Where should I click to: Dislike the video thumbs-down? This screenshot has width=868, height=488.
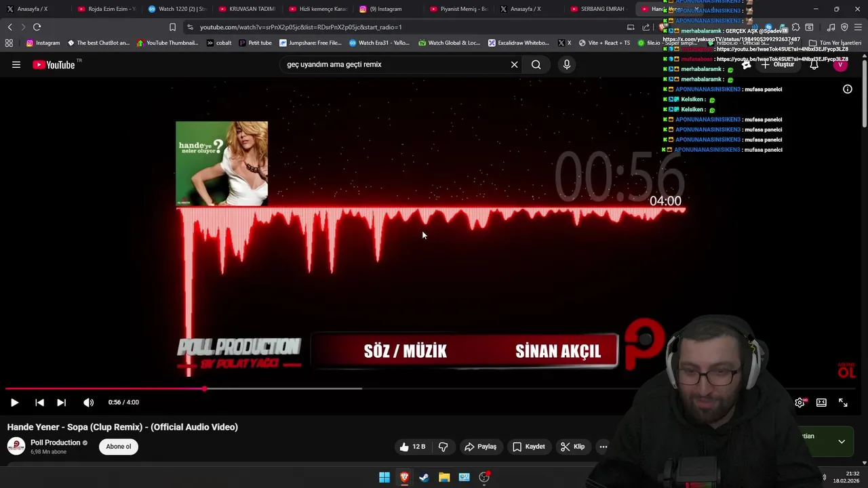443,447
